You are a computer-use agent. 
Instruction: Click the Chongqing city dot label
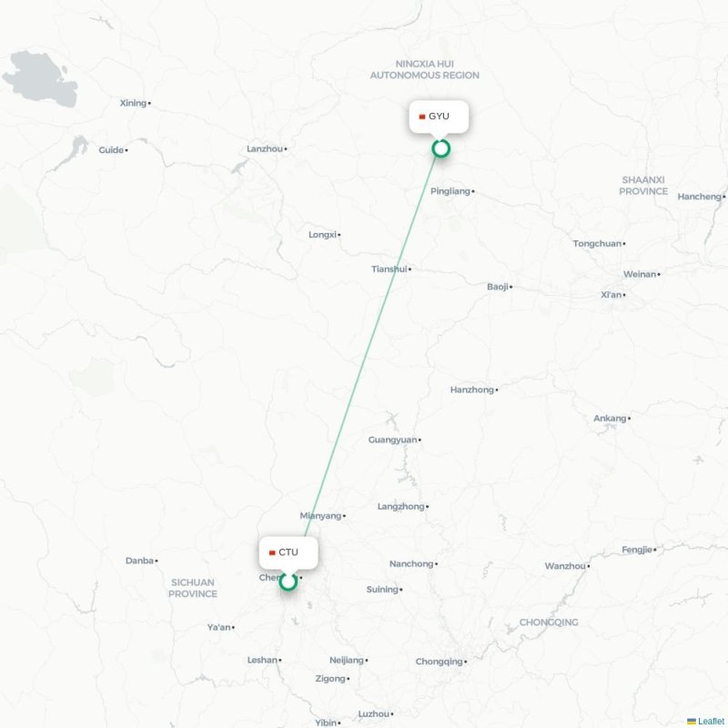tap(439, 662)
